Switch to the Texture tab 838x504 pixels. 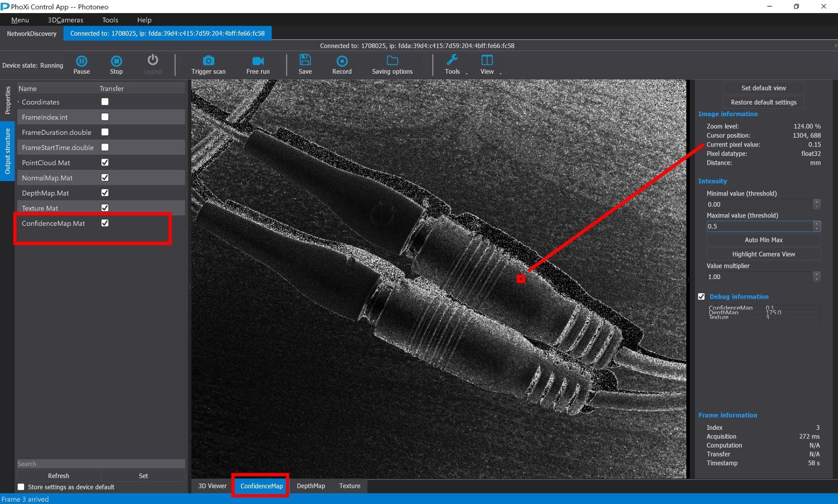tap(350, 486)
